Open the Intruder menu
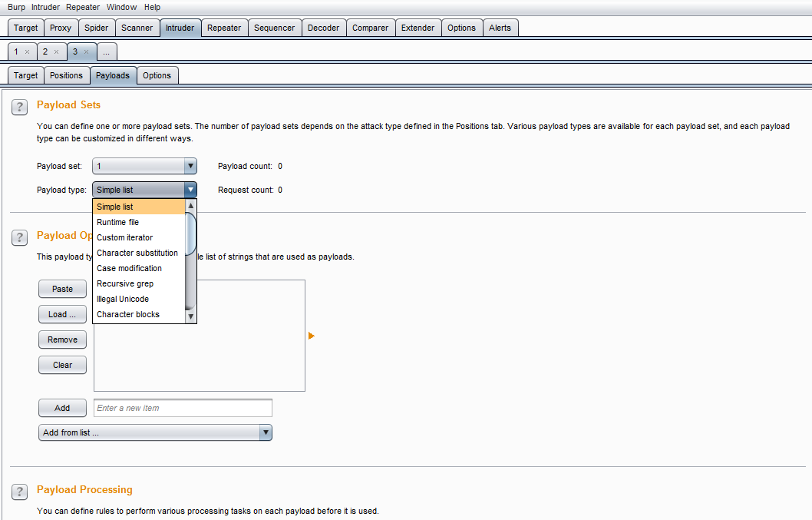812x520 pixels. point(45,7)
